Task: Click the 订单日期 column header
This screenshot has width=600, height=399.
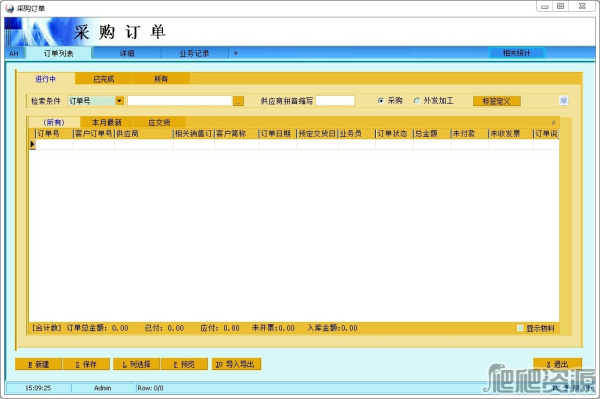Action: coord(278,134)
